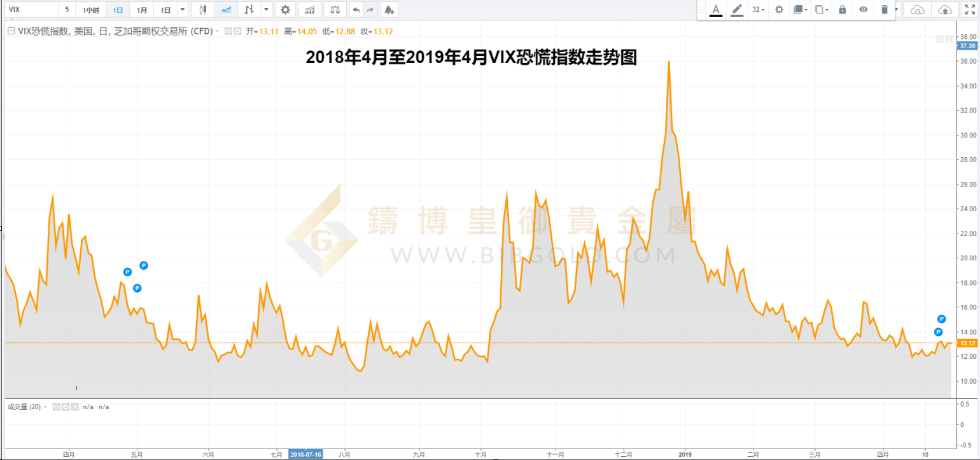Hide the 成交量 indicator with eye icon
Image resolution: width=980 pixels, height=460 pixels.
56,407
